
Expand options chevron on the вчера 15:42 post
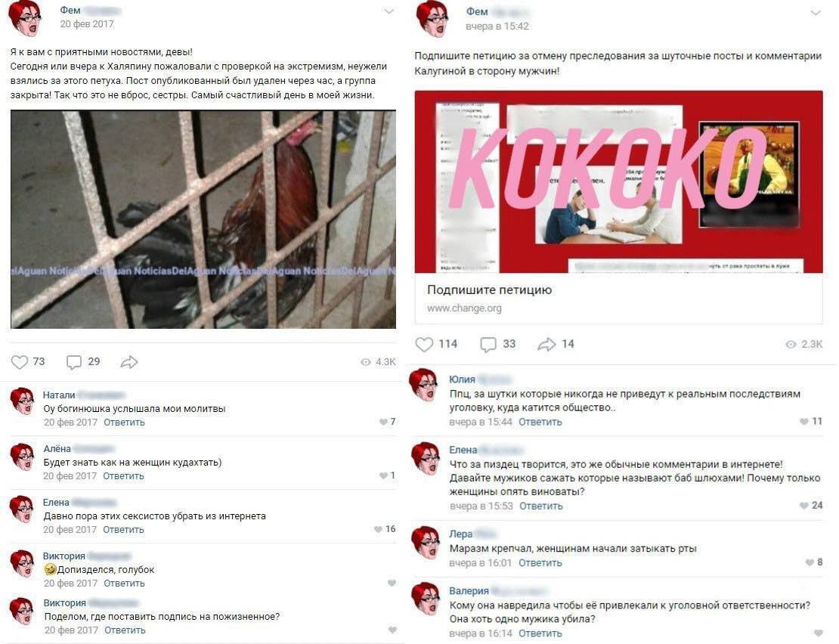pos(816,13)
